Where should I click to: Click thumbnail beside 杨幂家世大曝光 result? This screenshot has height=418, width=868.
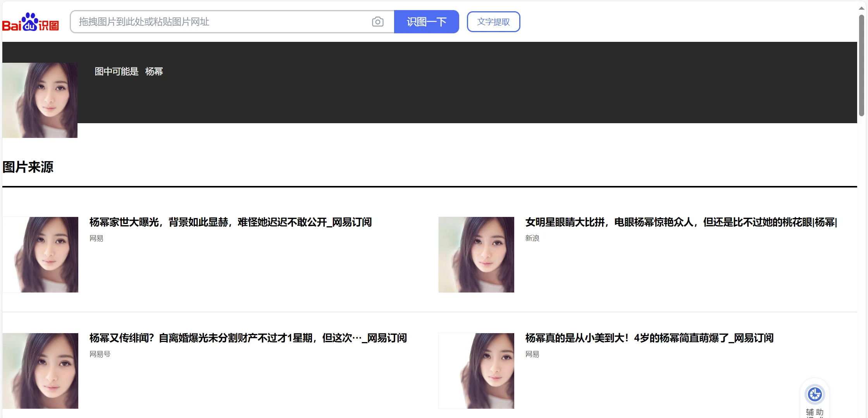(x=40, y=255)
